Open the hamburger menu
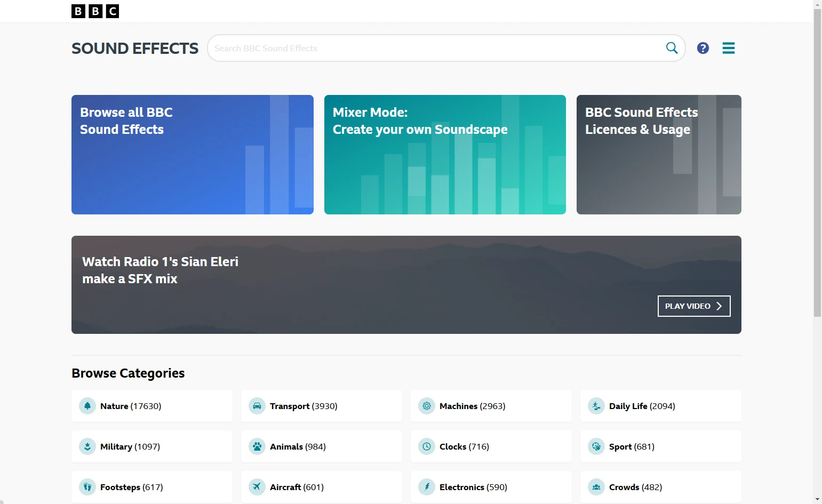The height and width of the screenshot is (504, 822). click(728, 48)
